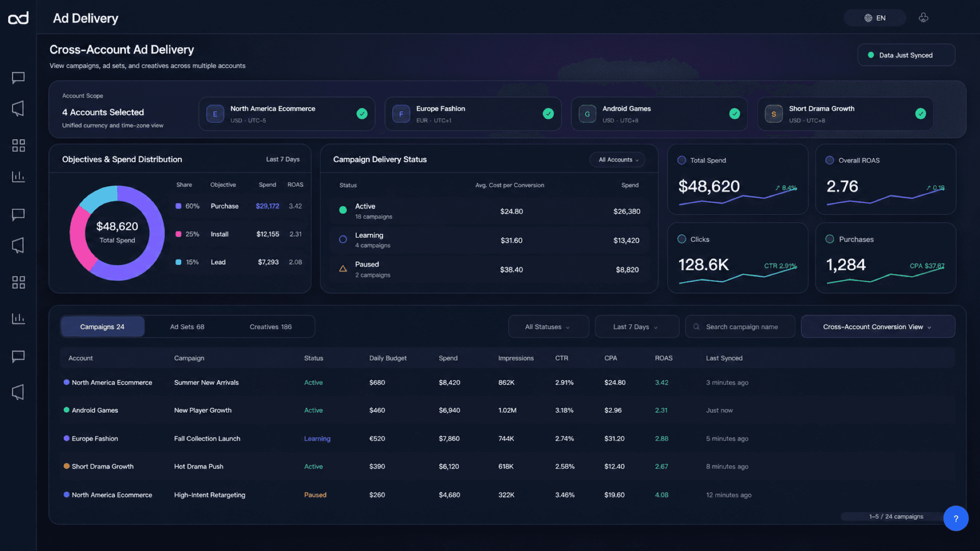This screenshot has height=551, width=980.
Task: Click Last 7 Days in Objectives panel
Action: [x=283, y=159]
